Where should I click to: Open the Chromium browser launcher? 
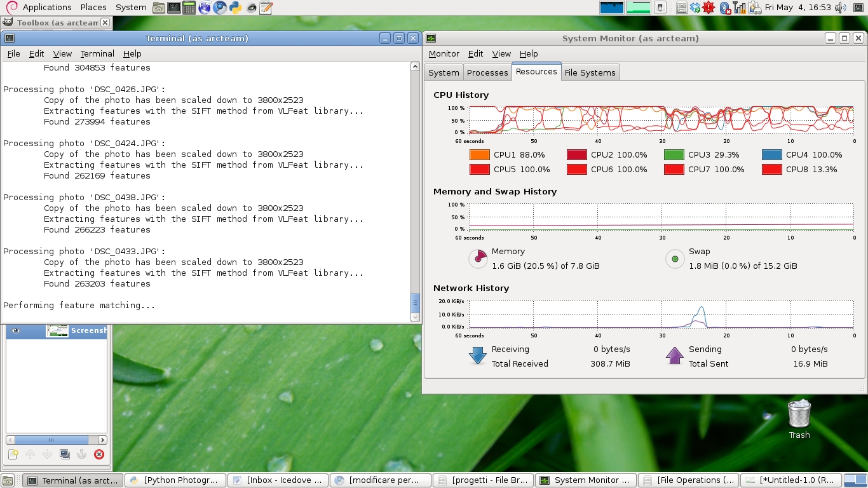[x=219, y=8]
